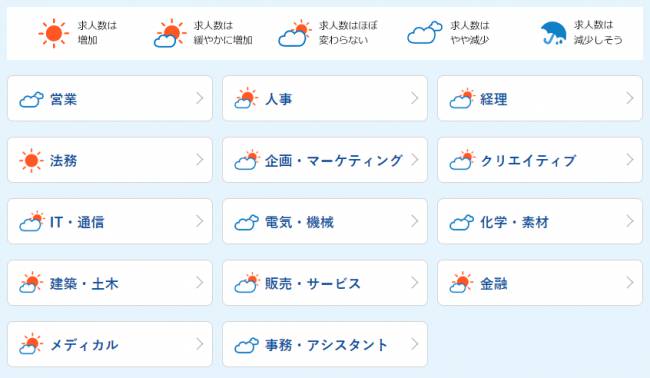Click the cloud icon beside 営業

point(32,99)
